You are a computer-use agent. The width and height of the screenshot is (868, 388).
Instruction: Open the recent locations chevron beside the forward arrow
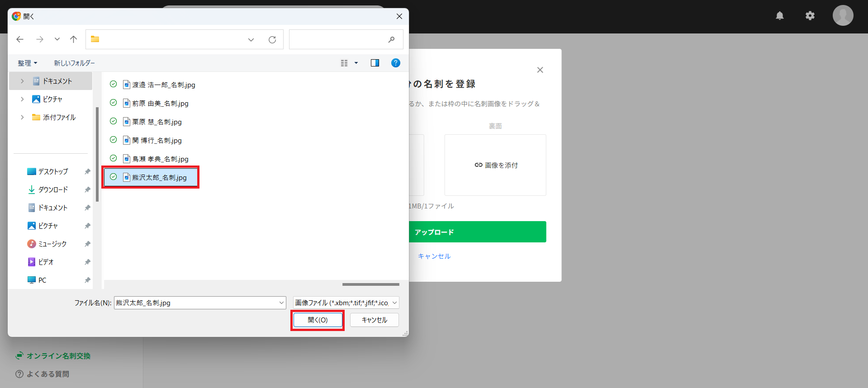point(57,39)
